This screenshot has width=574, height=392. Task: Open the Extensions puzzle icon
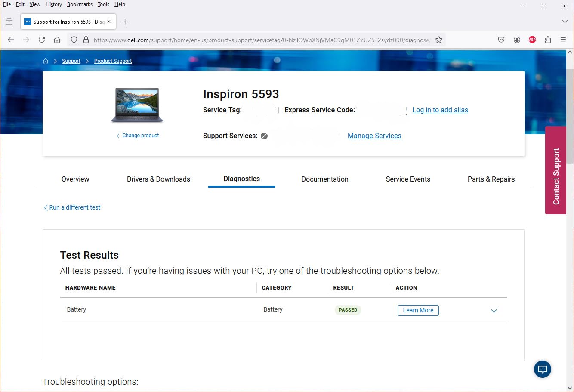tap(548, 40)
